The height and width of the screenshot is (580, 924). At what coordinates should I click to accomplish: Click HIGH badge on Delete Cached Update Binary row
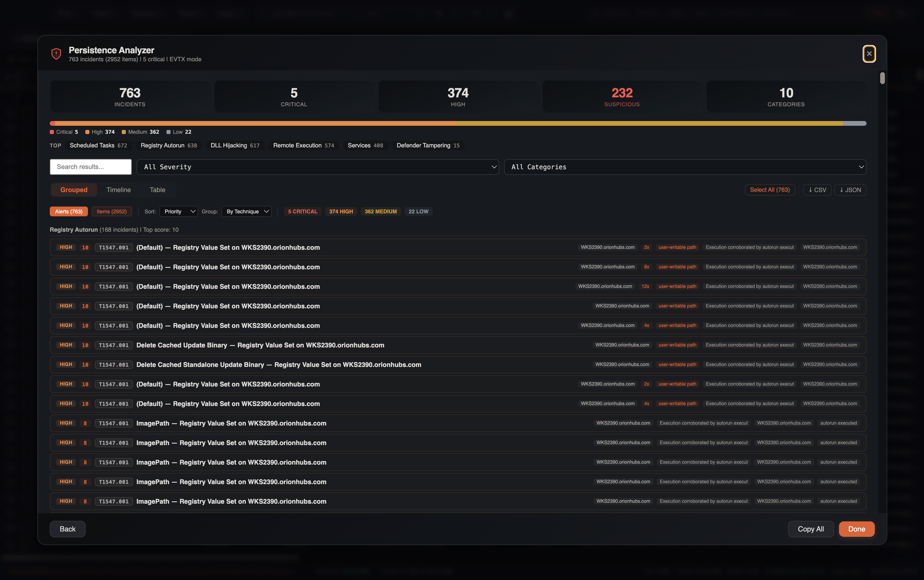coord(66,345)
